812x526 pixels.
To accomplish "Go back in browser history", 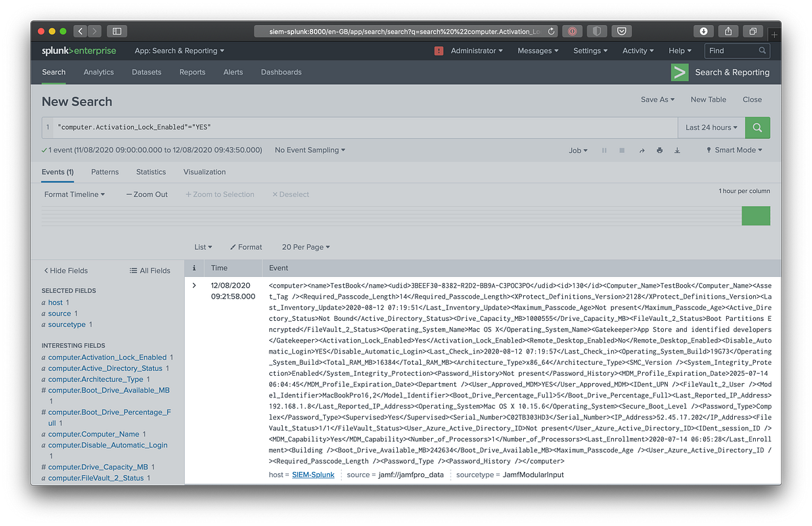I will pos(81,31).
